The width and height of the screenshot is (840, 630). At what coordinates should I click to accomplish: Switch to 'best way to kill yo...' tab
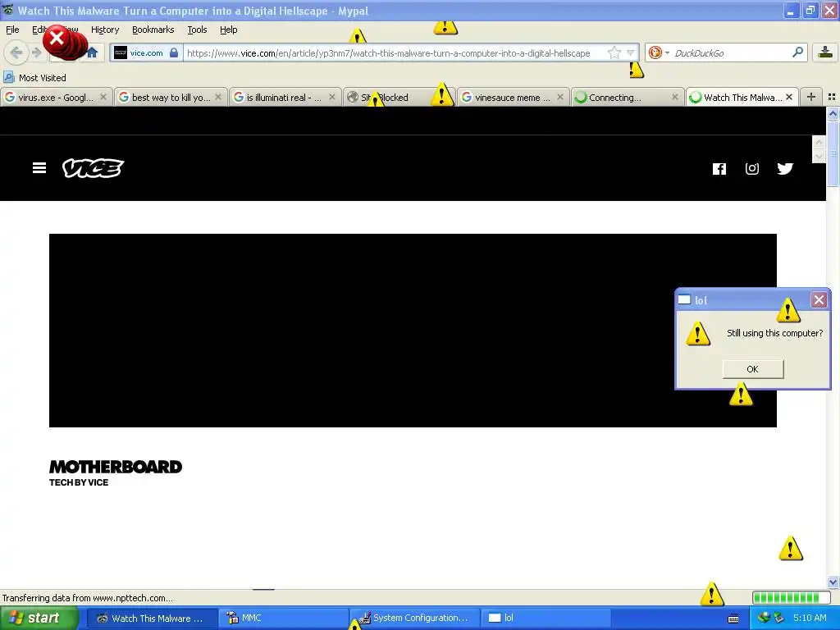171,97
